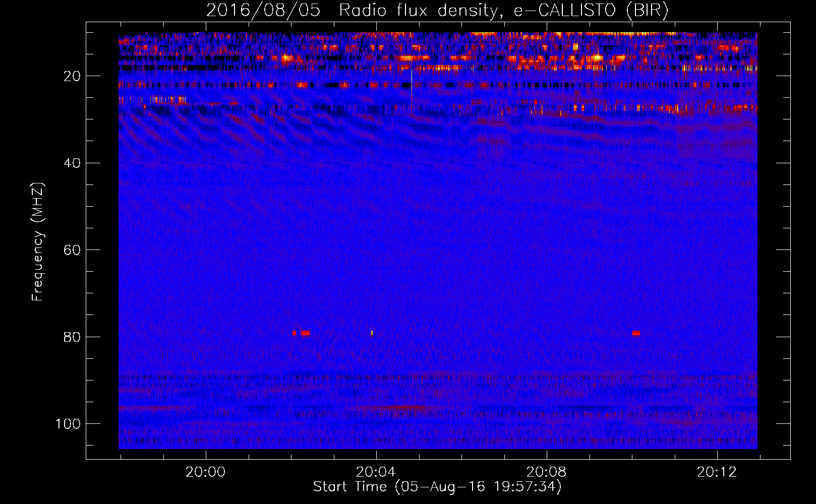Image resolution: width=816 pixels, height=504 pixels.
Task: Click the 20 MHz frequency tick label
Action: [x=73, y=77]
